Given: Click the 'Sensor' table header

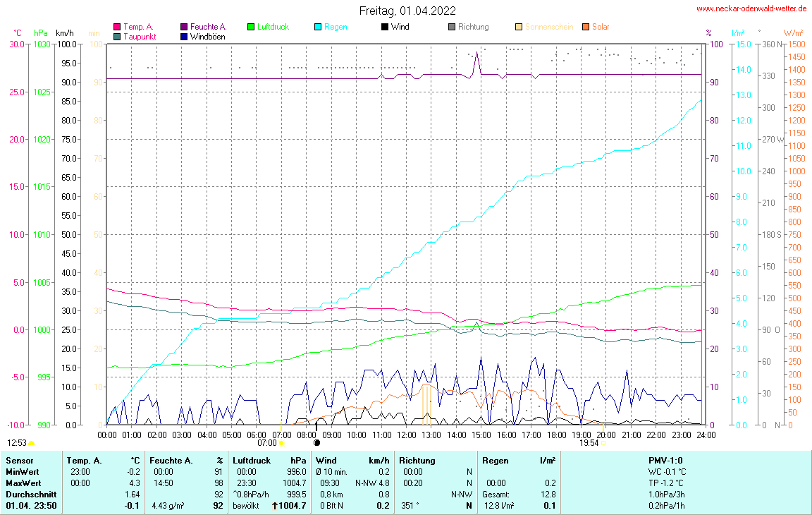Looking at the screenshot, I should [20, 461].
